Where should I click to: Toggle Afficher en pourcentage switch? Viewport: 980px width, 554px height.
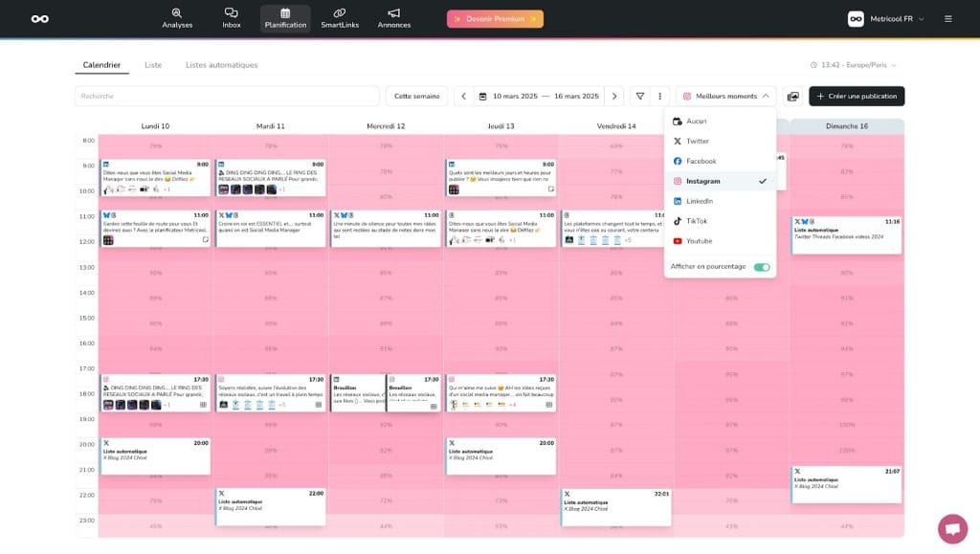pyautogui.click(x=761, y=267)
